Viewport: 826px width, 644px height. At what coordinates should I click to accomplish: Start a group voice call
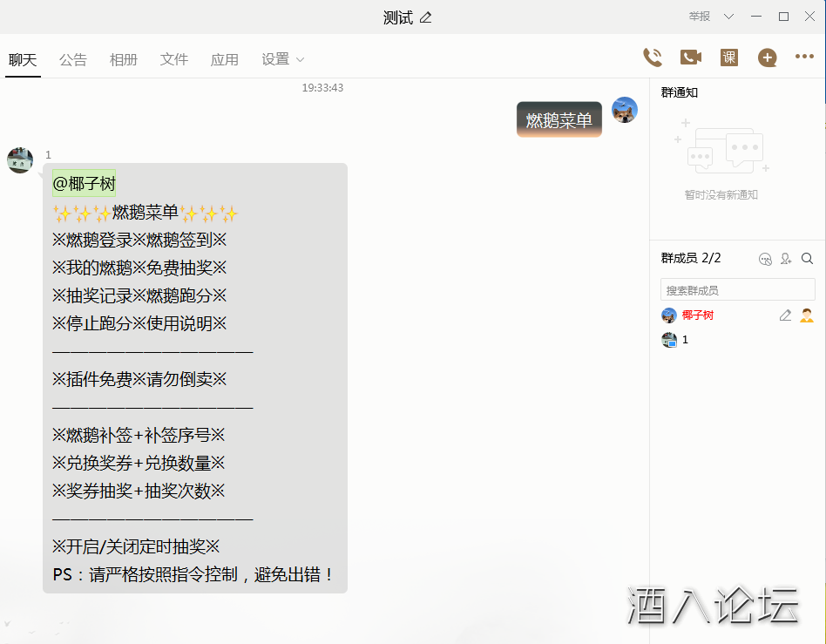click(x=652, y=58)
